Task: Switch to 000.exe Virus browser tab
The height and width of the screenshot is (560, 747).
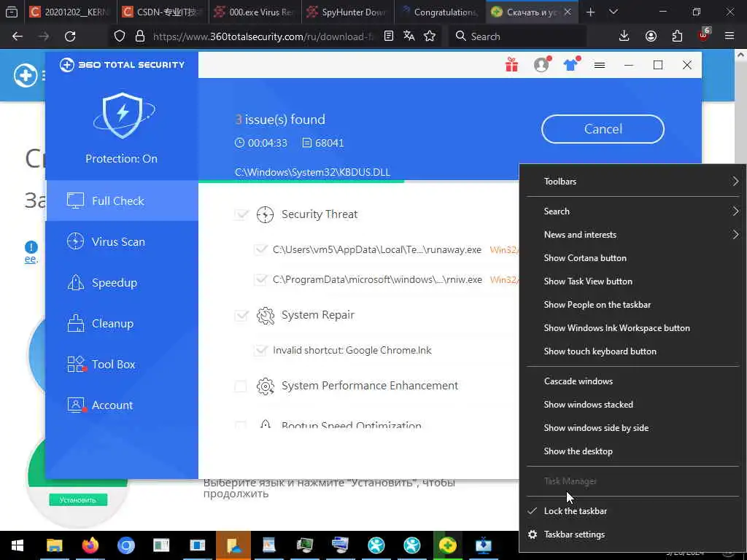Action: [x=255, y=12]
